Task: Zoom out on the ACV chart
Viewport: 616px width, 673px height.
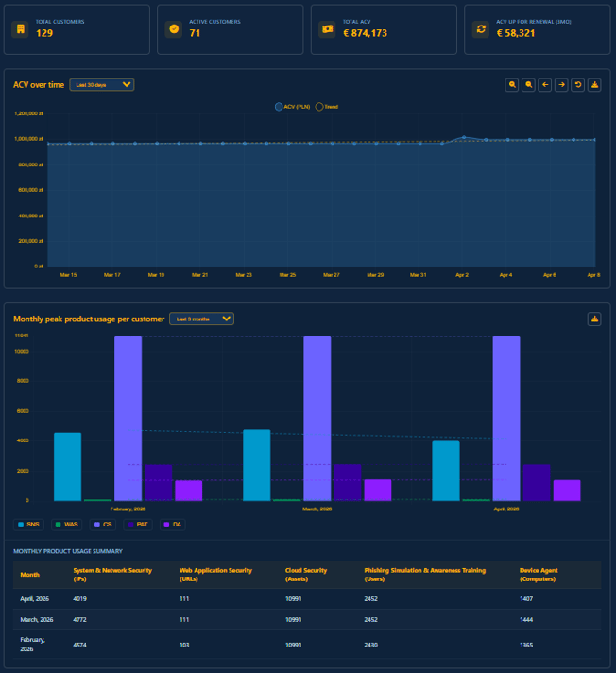Action: tap(529, 85)
